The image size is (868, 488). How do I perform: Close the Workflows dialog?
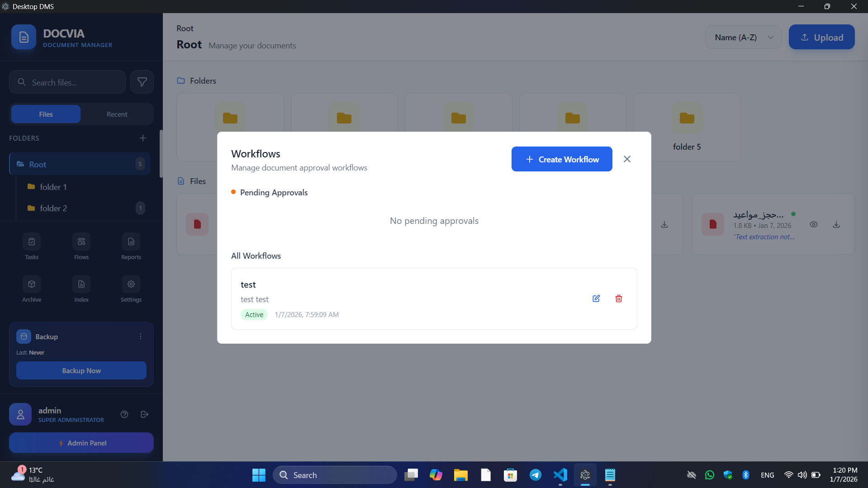(x=627, y=159)
